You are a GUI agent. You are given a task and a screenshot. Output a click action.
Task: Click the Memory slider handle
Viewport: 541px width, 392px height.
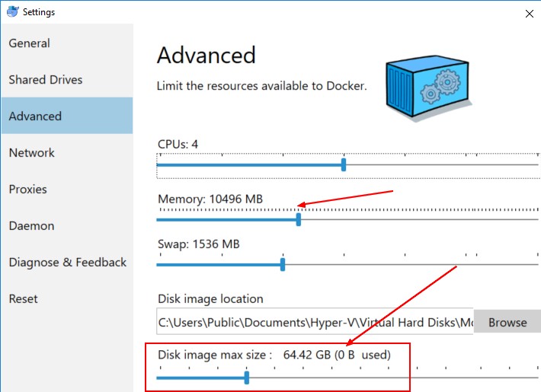pyautogui.click(x=298, y=219)
